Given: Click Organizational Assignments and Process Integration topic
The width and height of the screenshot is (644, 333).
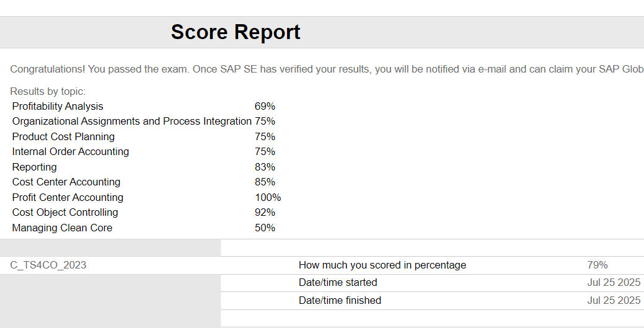Looking at the screenshot, I should pyautogui.click(x=131, y=121).
